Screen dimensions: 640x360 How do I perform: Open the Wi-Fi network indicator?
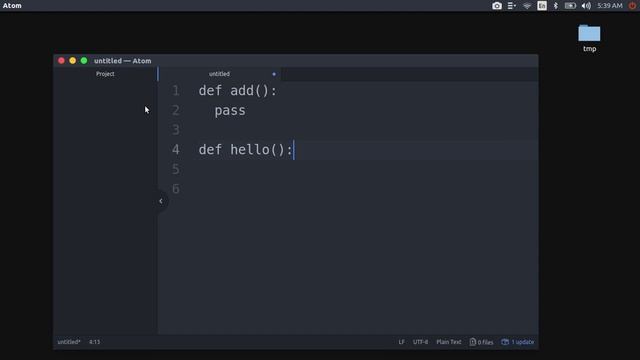tap(527, 6)
